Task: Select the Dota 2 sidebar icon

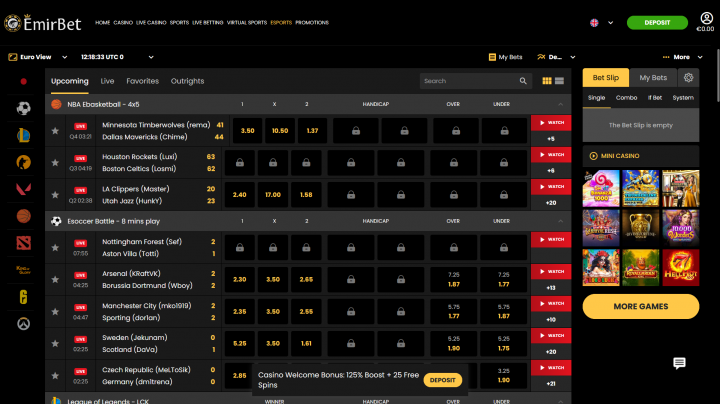Action: (23, 243)
